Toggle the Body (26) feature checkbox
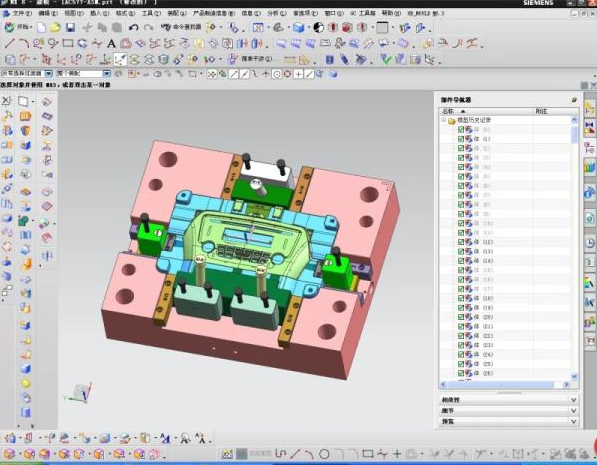The height and width of the screenshot is (465, 597). tap(461, 373)
